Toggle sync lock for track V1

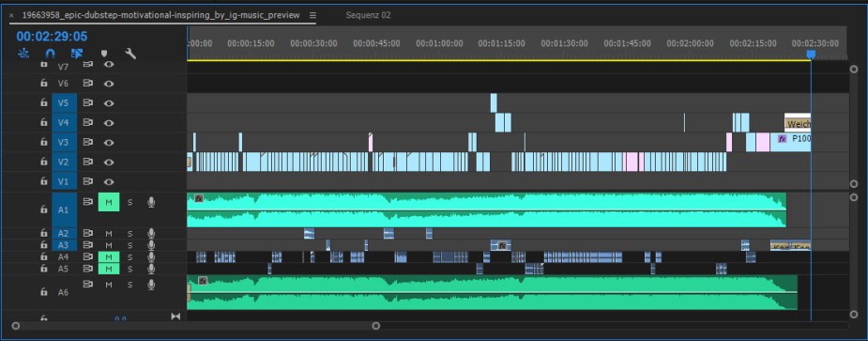(x=87, y=180)
